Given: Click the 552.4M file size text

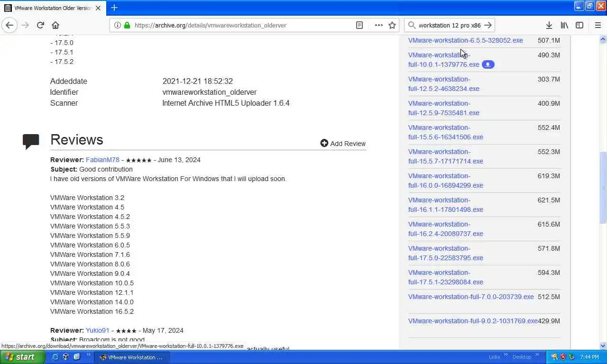Looking at the screenshot, I should coord(549,127).
